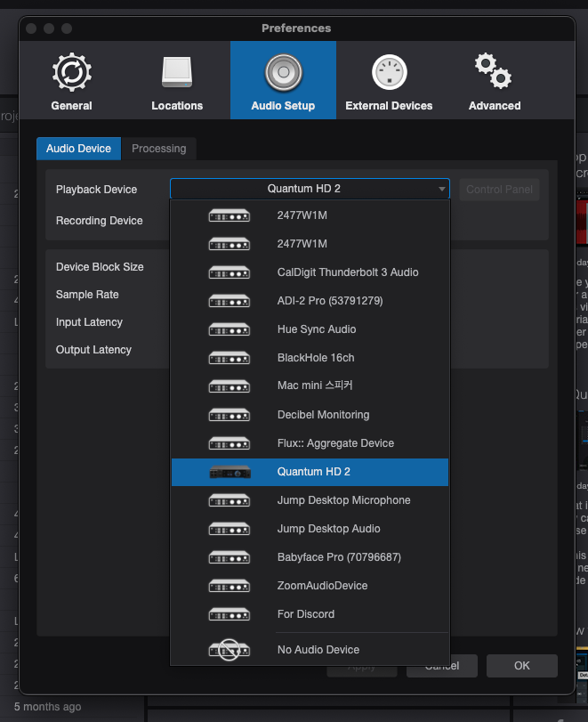Select Decibel Monitoring entry
Image resolution: width=588 pixels, height=722 pixels.
coord(310,414)
